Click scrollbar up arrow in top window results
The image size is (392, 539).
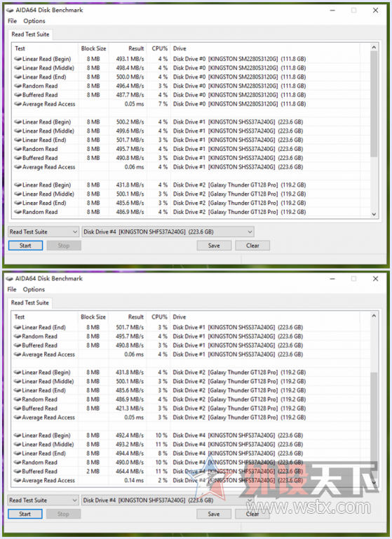(374, 48)
